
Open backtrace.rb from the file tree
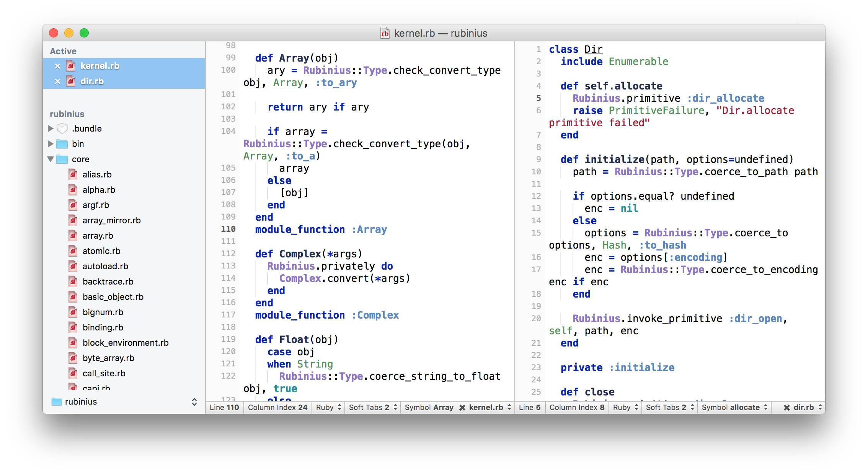pos(108,281)
